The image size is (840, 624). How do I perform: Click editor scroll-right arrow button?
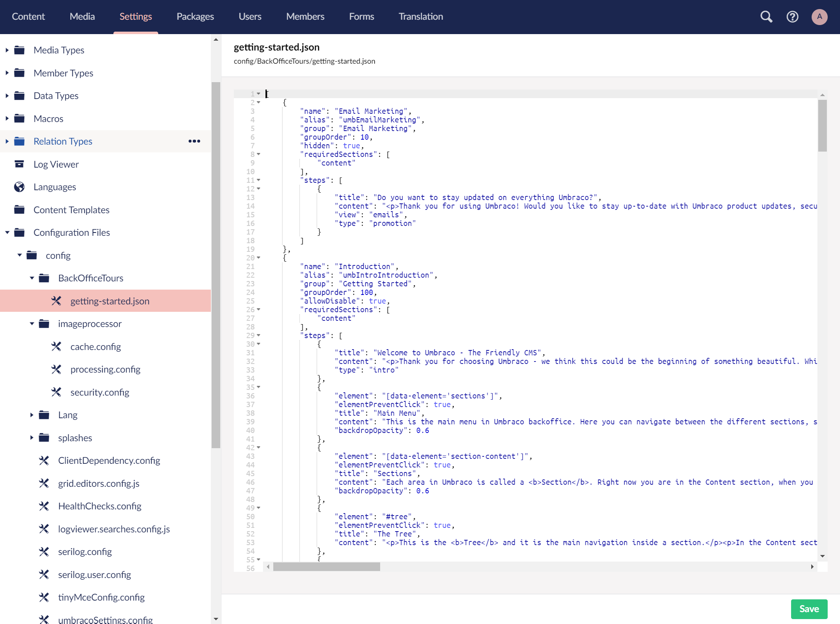point(812,567)
